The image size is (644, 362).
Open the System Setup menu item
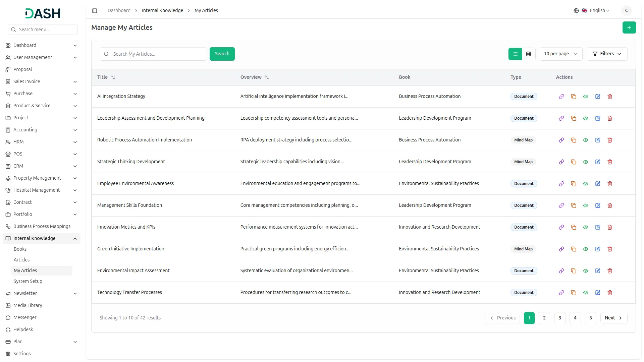pos(28,281)
